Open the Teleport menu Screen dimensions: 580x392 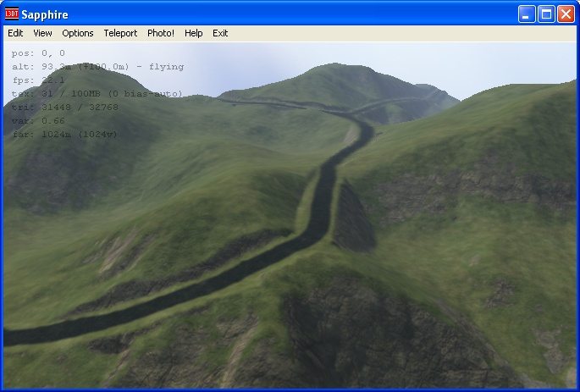coord(120,33)
